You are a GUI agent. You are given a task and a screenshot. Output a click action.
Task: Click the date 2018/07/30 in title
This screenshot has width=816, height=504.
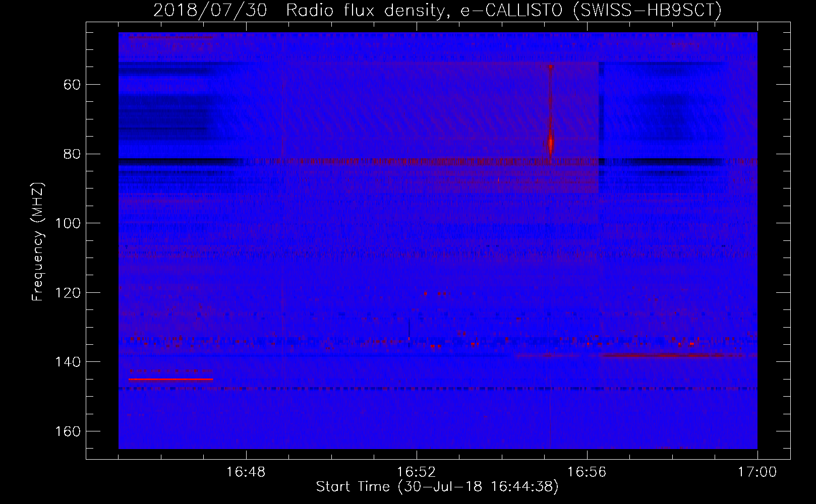210,10
